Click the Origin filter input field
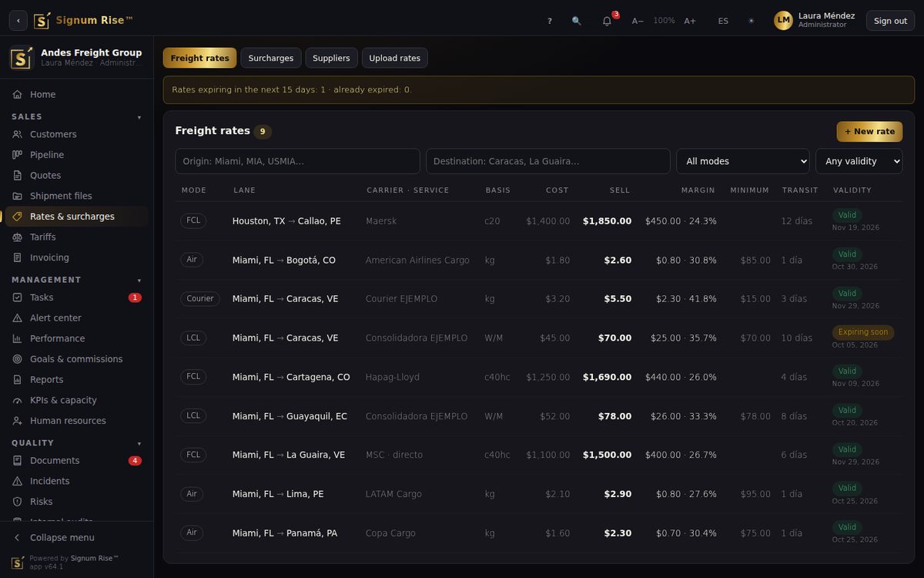The height and width of the screenshot is (578, 924). pos(298,161)
